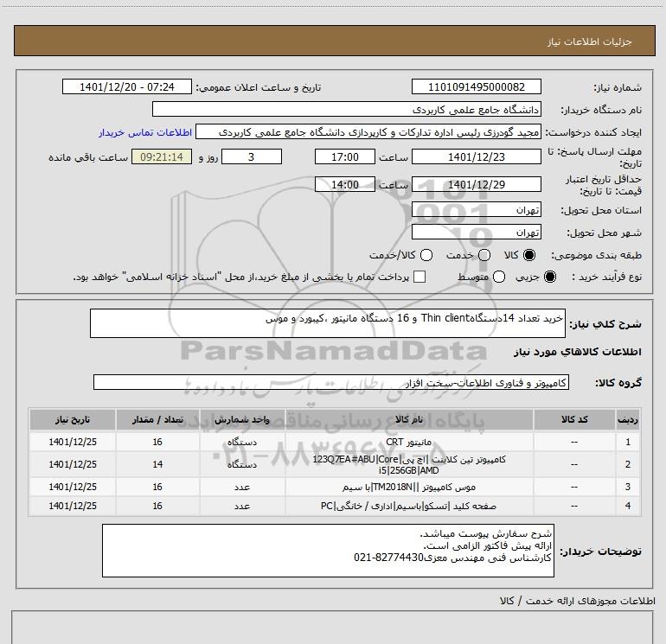Click the price validity date 1401/12/29
This screenshot has height=644, width=666.
(476, 184)
